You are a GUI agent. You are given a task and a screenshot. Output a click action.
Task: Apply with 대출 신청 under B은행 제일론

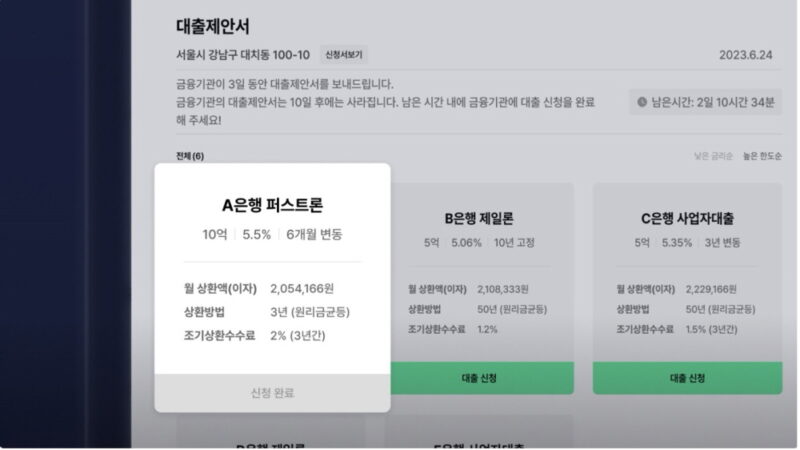tap(479, 378)
